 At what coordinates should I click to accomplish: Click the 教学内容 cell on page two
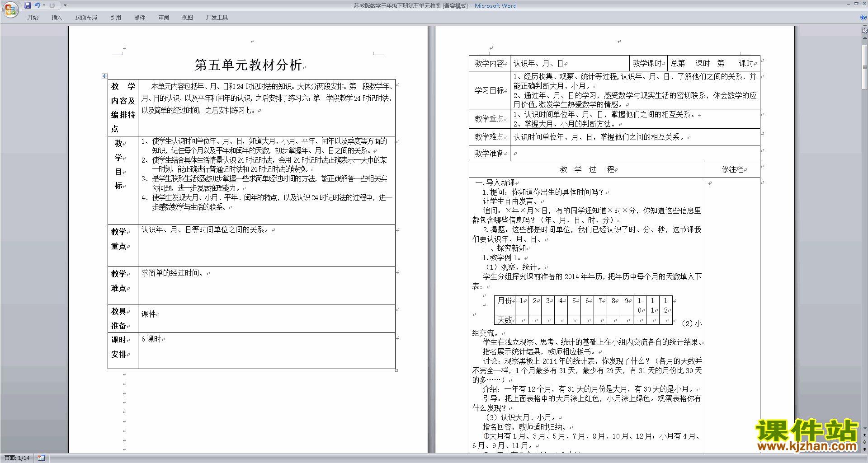coord(490,63)
